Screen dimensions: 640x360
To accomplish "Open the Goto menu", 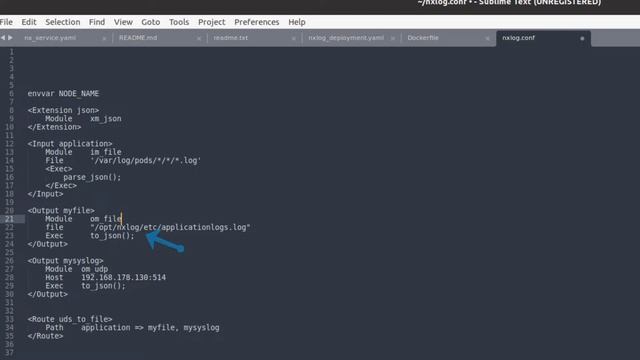I will pyautogui.click(x=150, y=22).
